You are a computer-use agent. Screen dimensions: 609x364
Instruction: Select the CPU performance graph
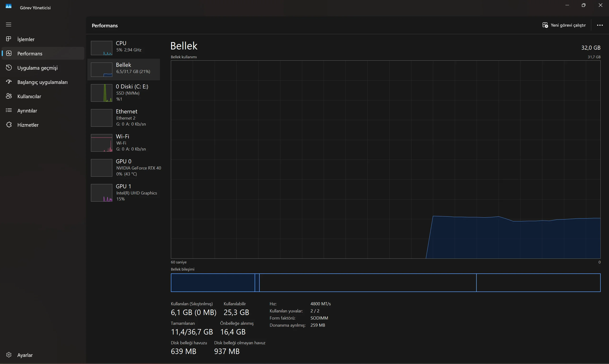point(101,48)
